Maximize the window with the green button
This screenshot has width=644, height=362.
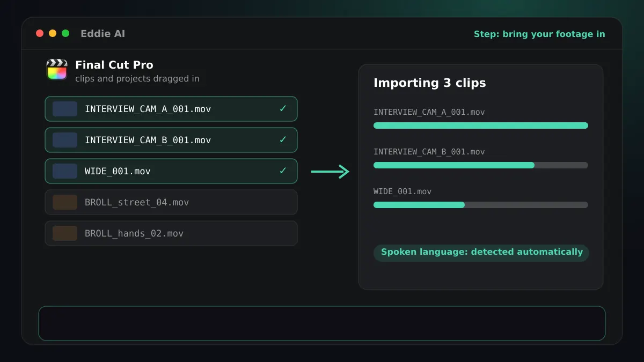pyautogui.click(x=65, y=33)
